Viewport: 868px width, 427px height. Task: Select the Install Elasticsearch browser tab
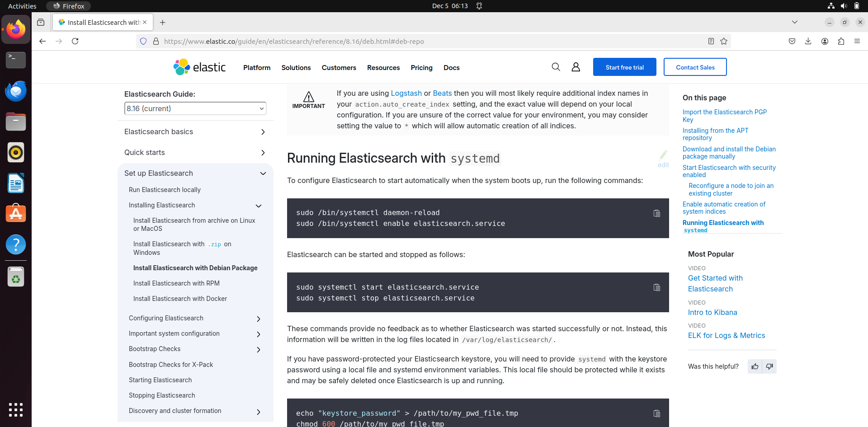point(103,22)
